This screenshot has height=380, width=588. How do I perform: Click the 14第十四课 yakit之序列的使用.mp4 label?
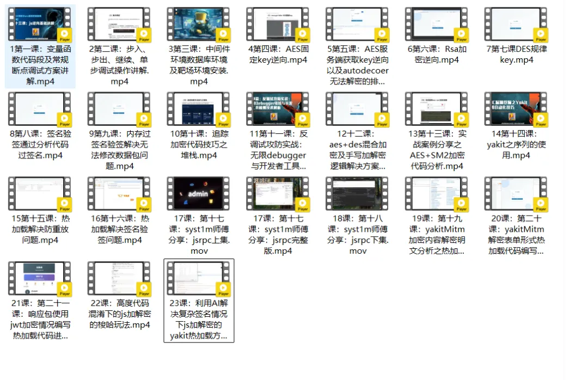click(516, 144)
